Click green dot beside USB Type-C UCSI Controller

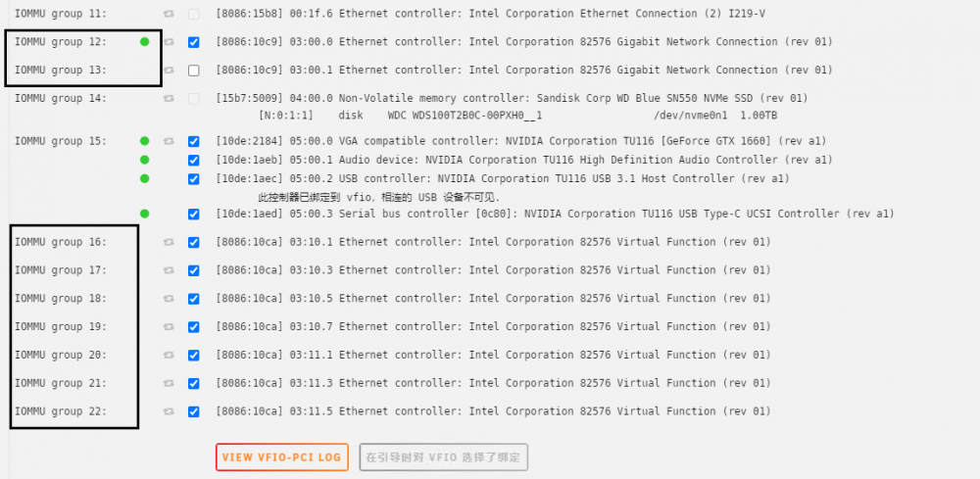pos(144,214)
